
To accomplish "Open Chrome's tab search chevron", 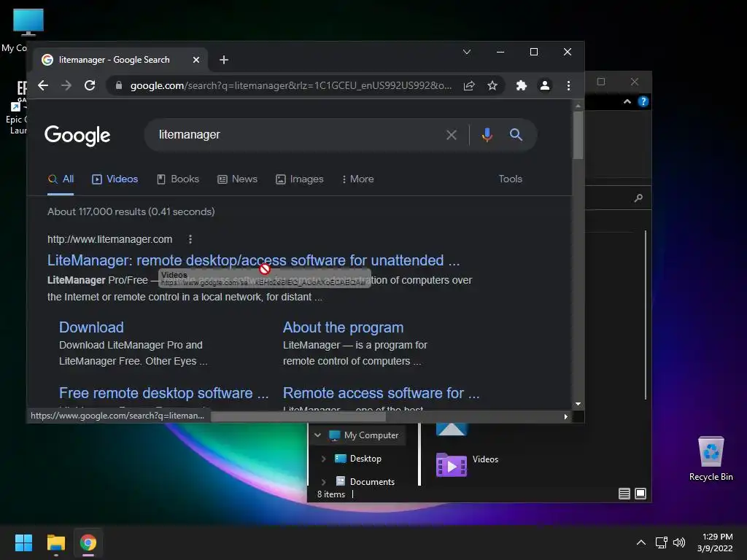I will [467, 52].
